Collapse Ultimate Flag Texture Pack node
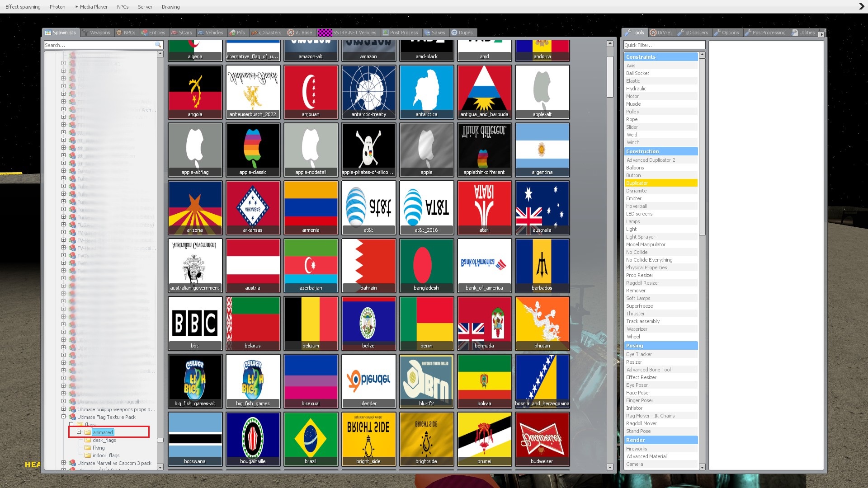 (x=63, y=417)
